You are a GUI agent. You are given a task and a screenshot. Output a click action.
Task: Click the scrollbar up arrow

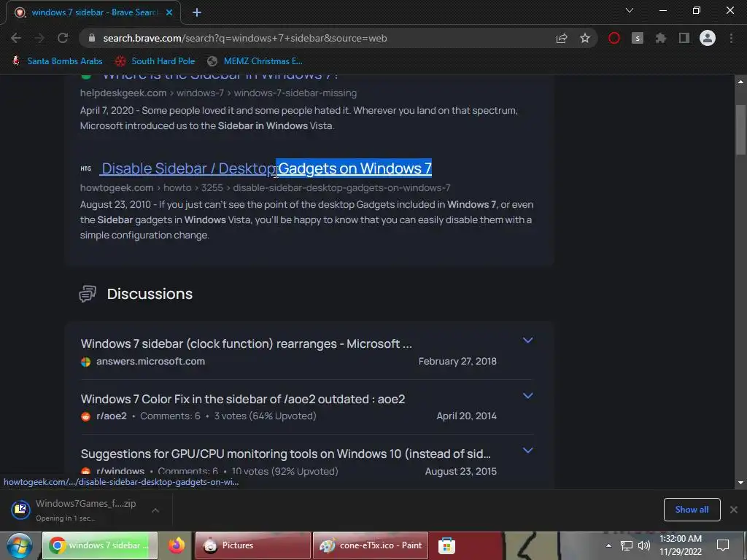click(740, 82)
